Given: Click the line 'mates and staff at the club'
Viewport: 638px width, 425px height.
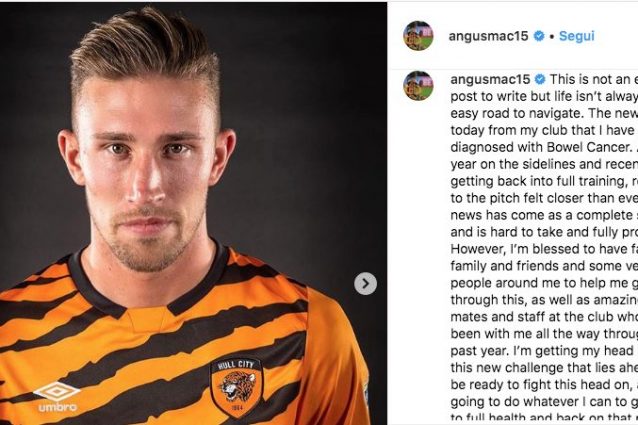Looking at the screenshot, I should [x=544, y=317].
